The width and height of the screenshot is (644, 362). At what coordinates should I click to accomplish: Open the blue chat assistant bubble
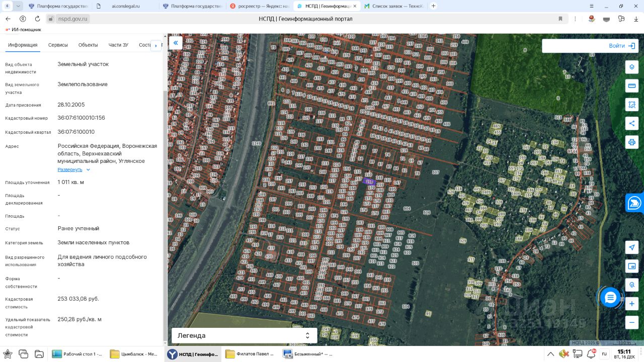click(x=610, y=298)
